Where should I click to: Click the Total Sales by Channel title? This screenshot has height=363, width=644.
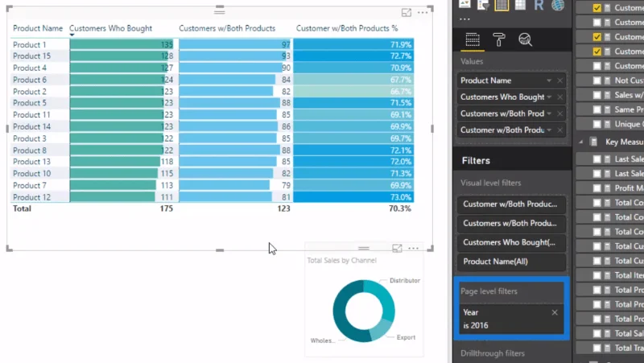[341, 260]
